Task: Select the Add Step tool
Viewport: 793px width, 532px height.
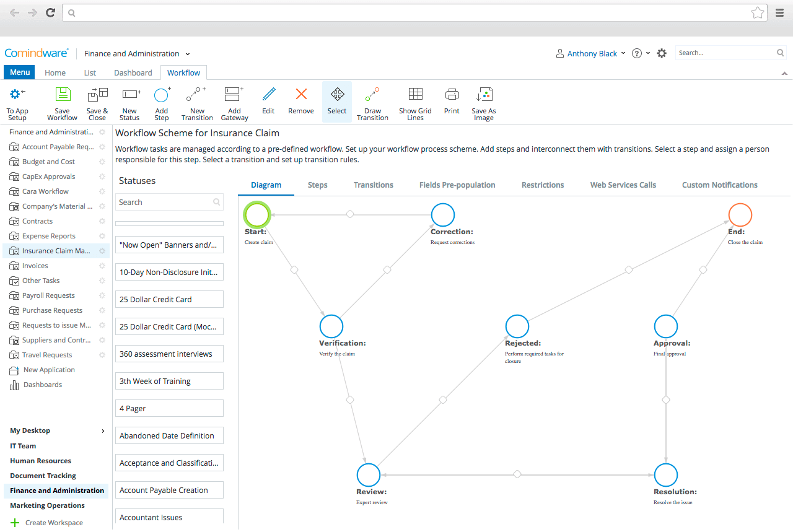Action: (161, 102)
